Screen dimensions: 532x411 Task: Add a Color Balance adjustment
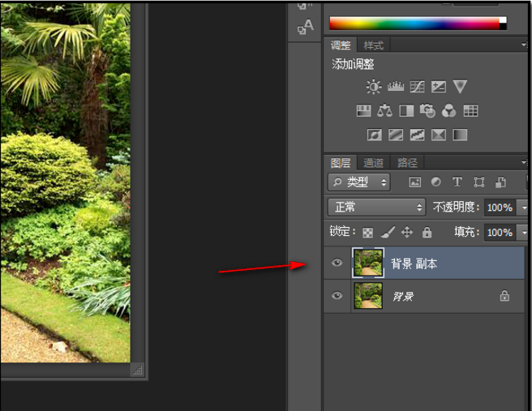pyautogui.click(x=384, y=110)
